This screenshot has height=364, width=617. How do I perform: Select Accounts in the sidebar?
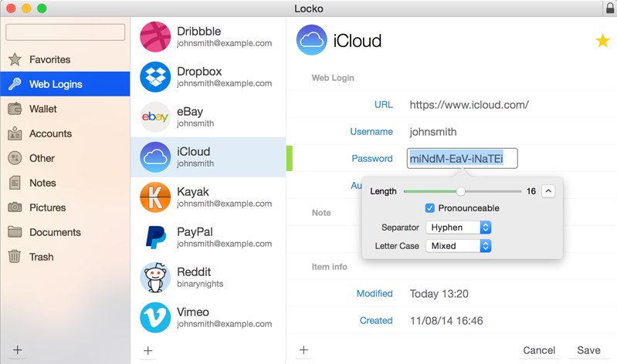(x=66, y=133)
